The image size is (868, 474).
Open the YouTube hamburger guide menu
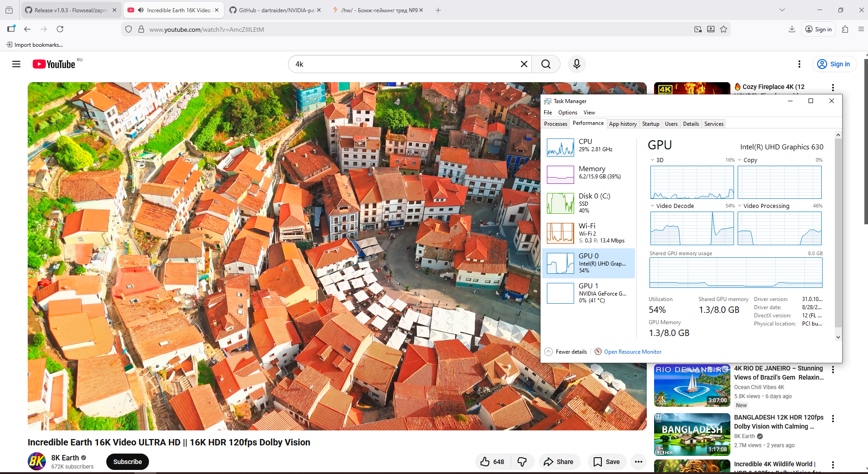16,64
